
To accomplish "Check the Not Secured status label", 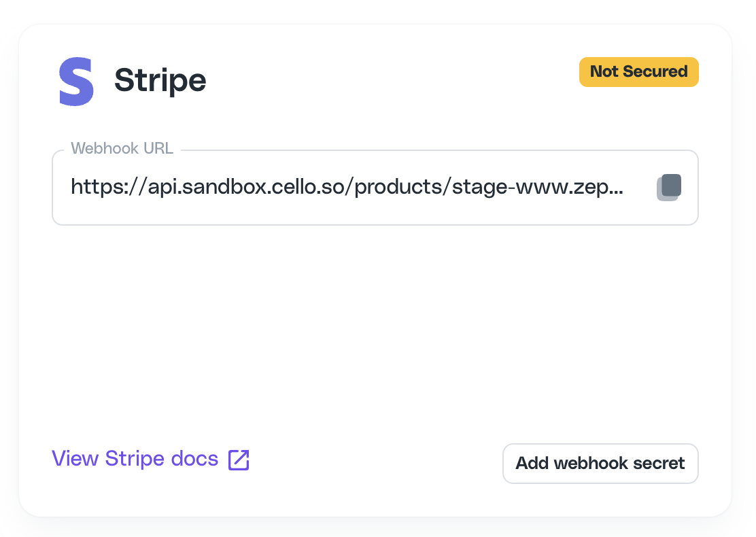I will click(639, 72).
